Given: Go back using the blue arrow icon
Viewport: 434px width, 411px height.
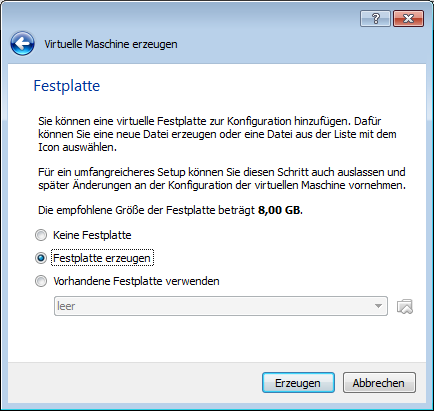Looking at the screenshot, I should pos(22,44).
